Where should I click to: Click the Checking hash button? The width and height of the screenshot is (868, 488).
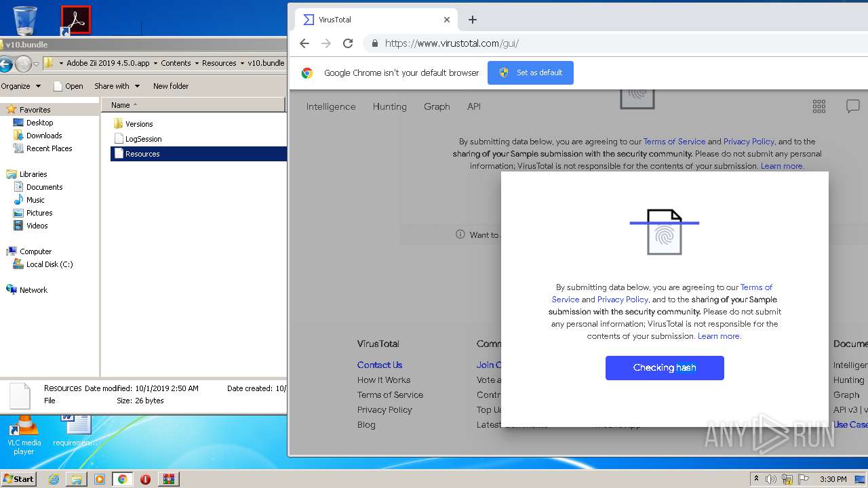click(665, 368)
